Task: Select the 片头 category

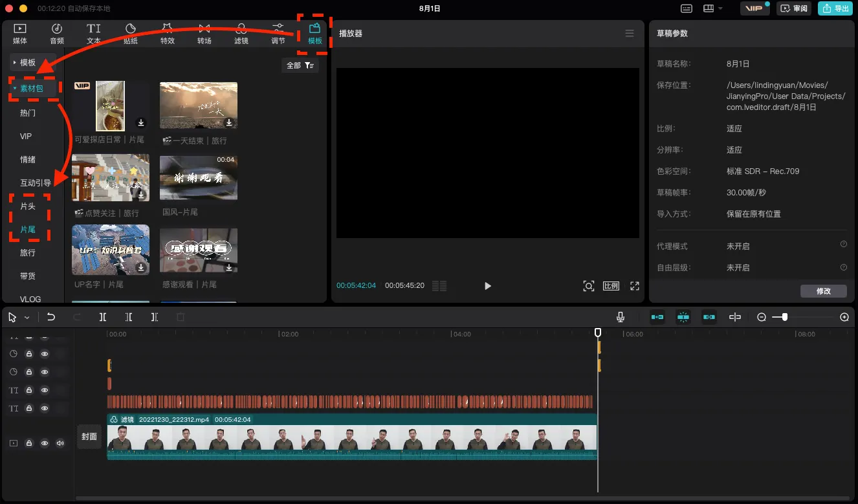Action: point(28,206)
